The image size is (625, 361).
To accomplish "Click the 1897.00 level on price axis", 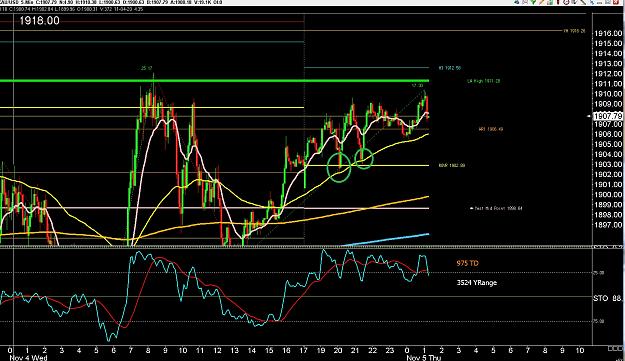I will tap(608, 225).
